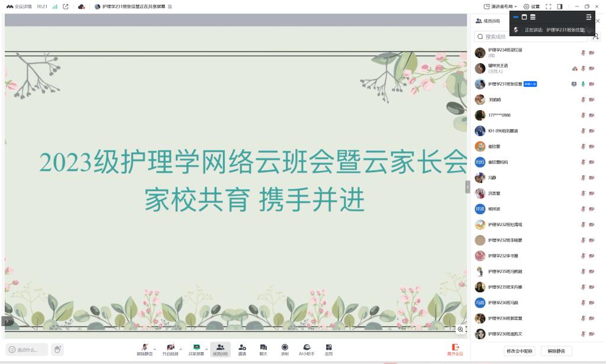Click the raise hand icon
The width and height of the screenshot is (606, 364).
tap(57, 350)
